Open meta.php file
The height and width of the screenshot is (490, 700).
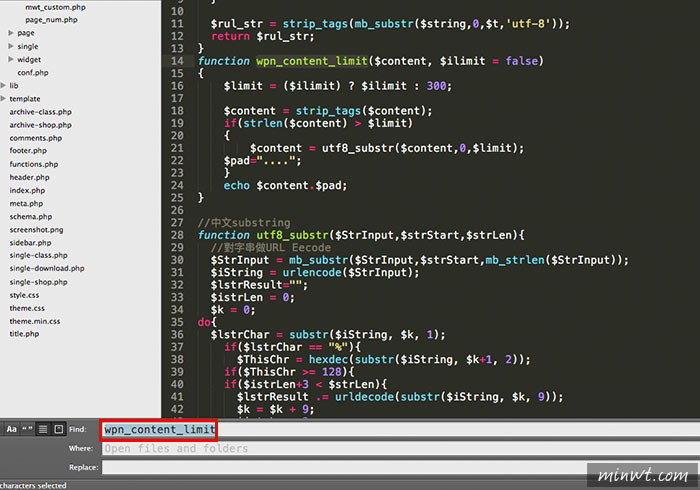click(x=26, y=203)
